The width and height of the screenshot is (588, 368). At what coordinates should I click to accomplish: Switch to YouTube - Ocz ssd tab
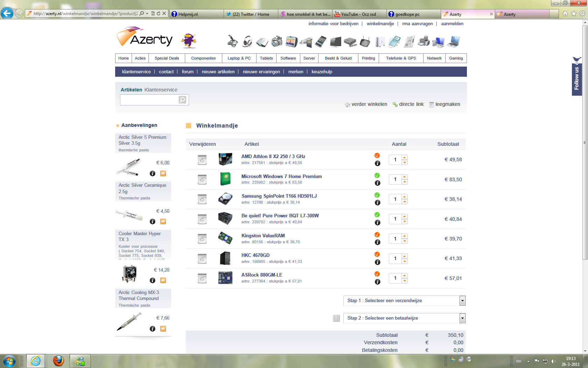pyautogui.click(x=359, y=14)
